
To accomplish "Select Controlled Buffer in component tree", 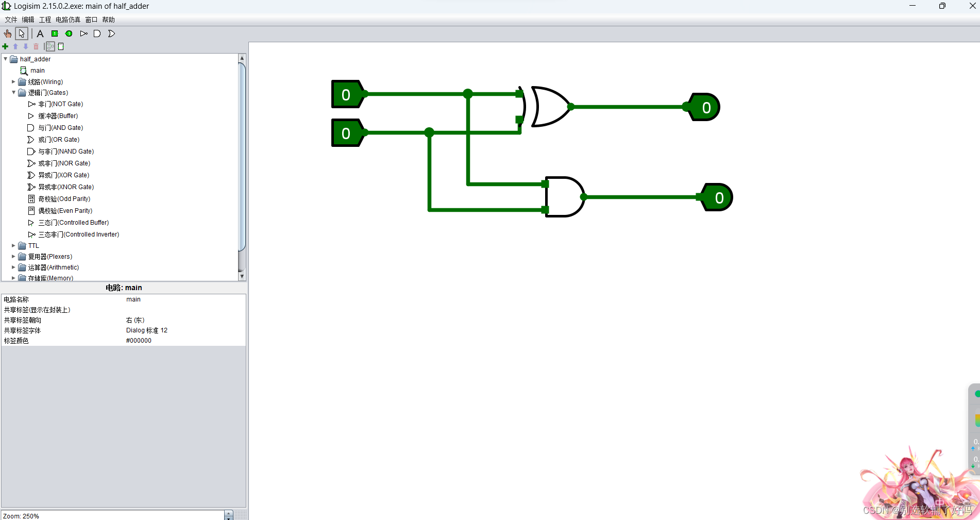I will click(x=73, y=223).
